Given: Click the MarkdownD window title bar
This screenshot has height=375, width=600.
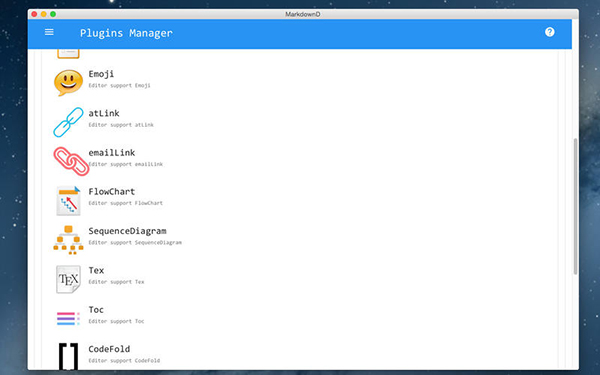Looking at the screenshot, I should coord(303,14).
